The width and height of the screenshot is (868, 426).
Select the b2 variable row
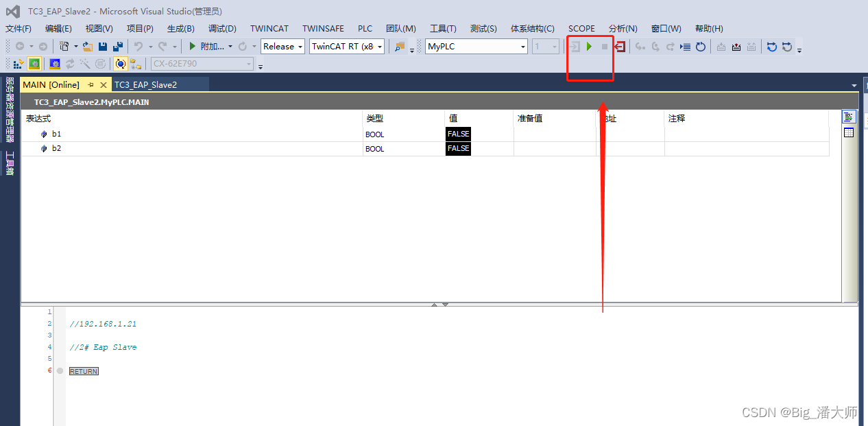point(425,148)
